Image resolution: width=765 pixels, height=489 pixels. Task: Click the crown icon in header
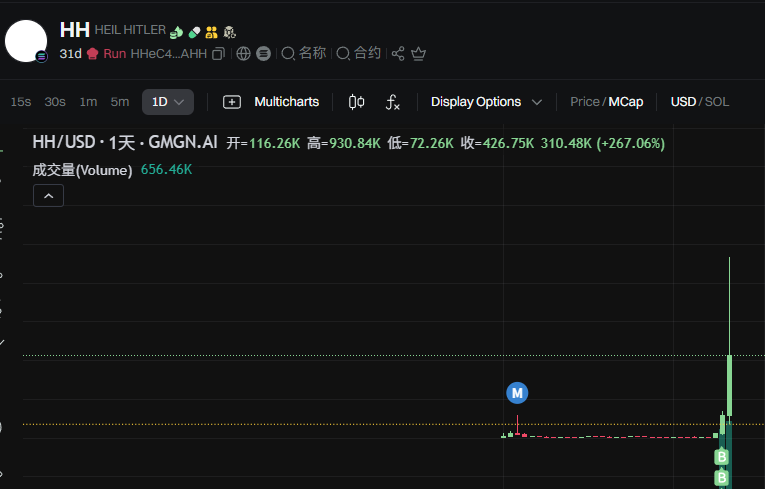[x=419, y=54]
